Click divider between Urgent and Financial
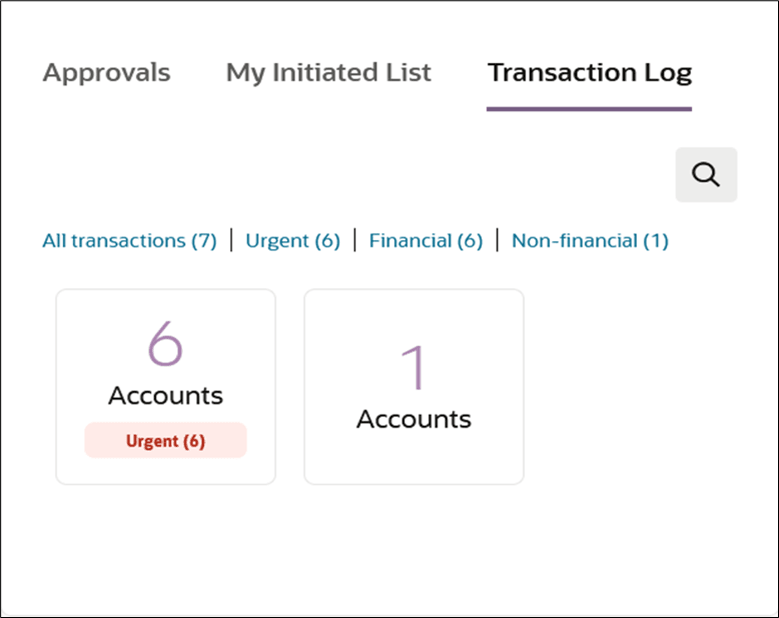 (355, 240)
